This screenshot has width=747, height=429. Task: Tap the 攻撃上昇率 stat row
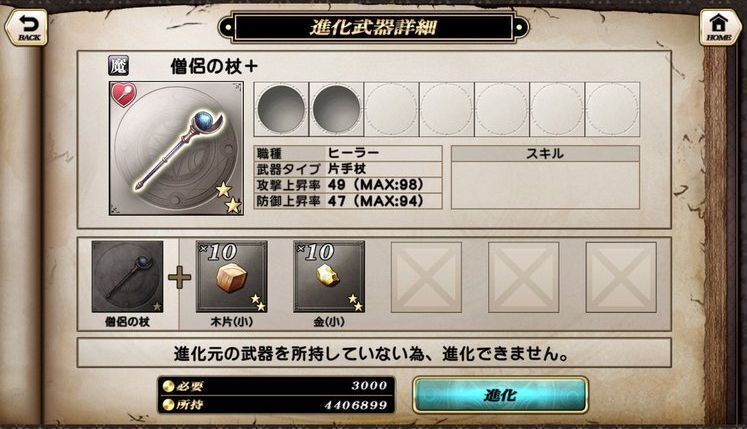pyautogui.click(x=348, y=185)
